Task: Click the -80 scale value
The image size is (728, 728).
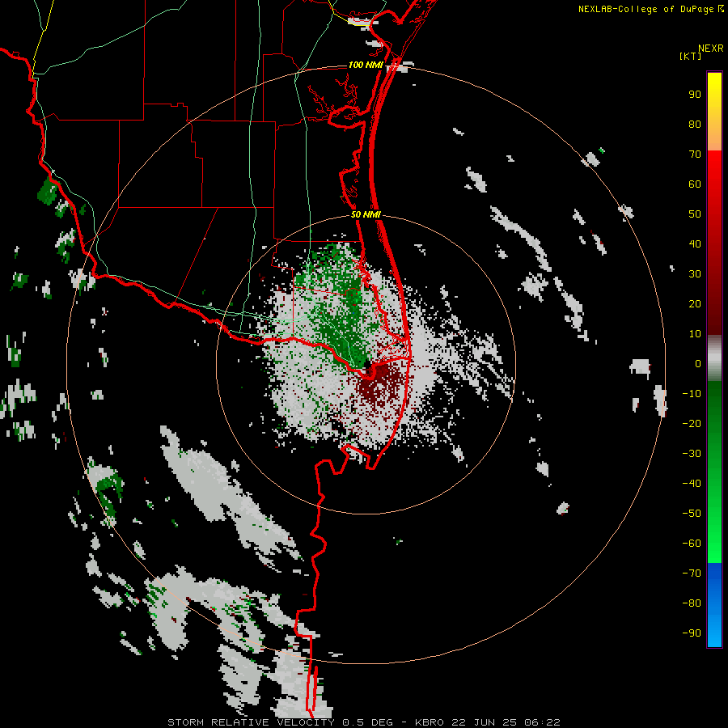Action: (692, 603)
